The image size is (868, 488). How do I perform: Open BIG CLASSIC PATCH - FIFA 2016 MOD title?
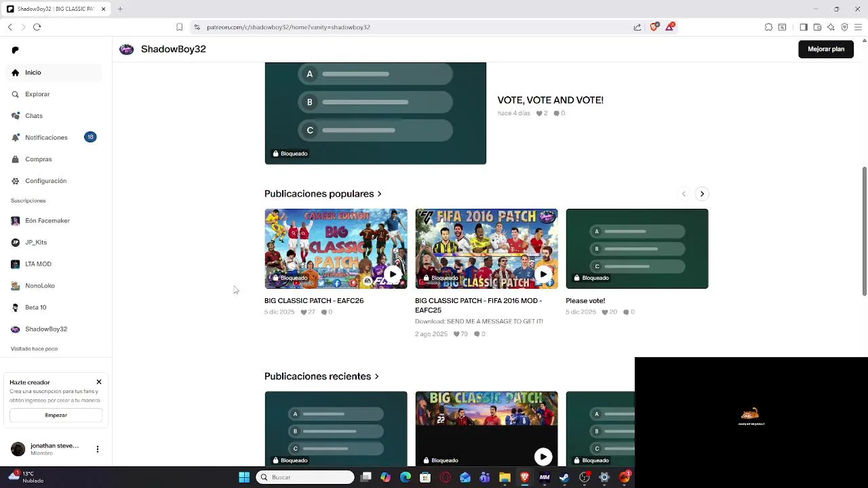(478, 306)
